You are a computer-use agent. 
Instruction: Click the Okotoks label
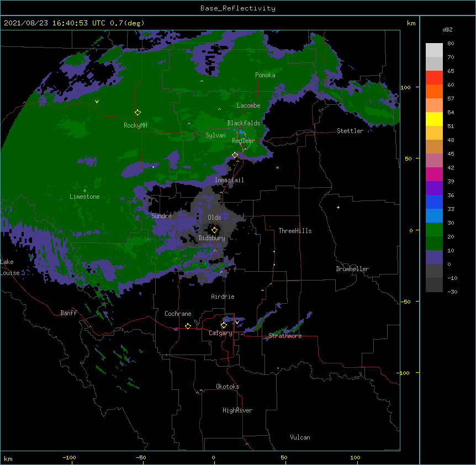tap(228, 387)
